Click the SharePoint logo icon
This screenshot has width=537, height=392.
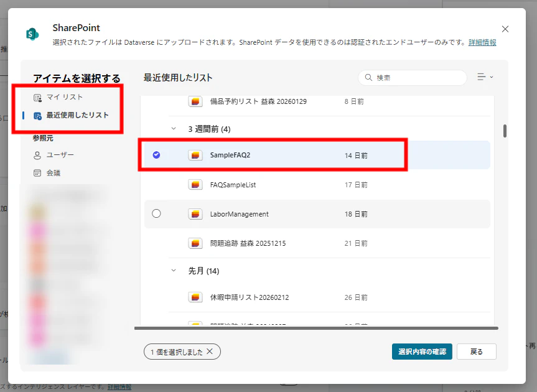tap(32, 34)
